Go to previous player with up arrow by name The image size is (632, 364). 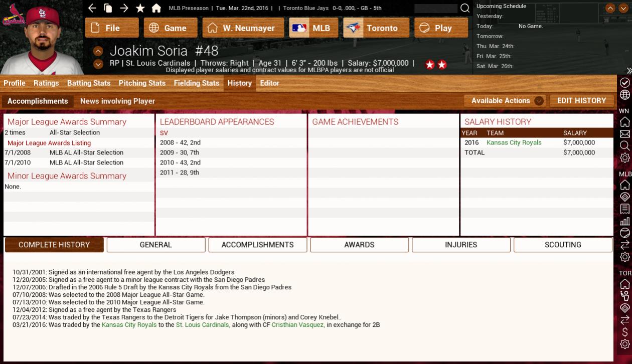(x=98, y=52)
